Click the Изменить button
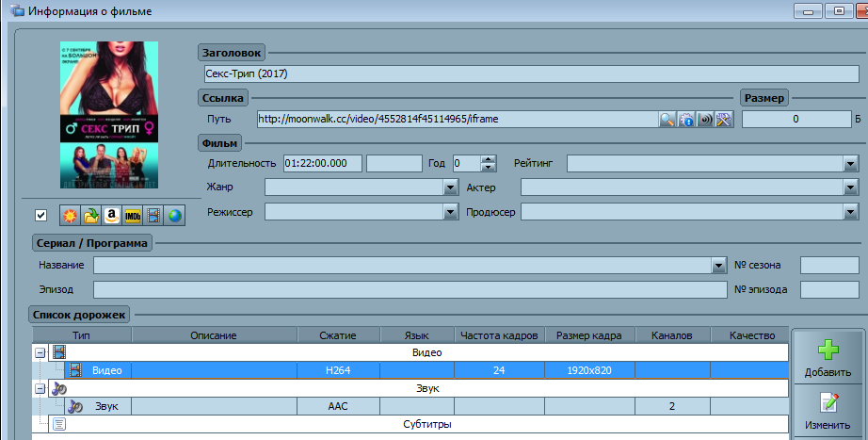Image resolution: width=868 pixels, height=440 pixels. click(828, 412)
